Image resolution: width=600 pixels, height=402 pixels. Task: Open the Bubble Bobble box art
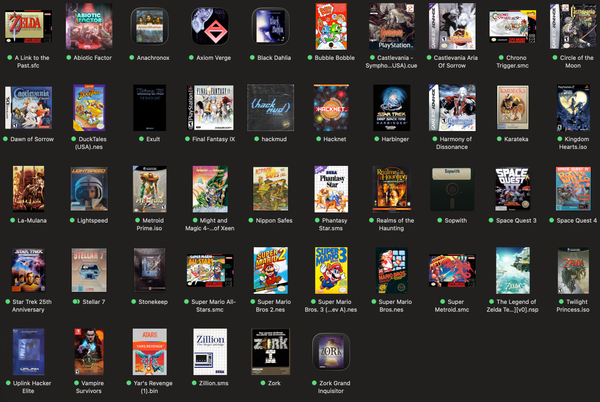(331, 26)
